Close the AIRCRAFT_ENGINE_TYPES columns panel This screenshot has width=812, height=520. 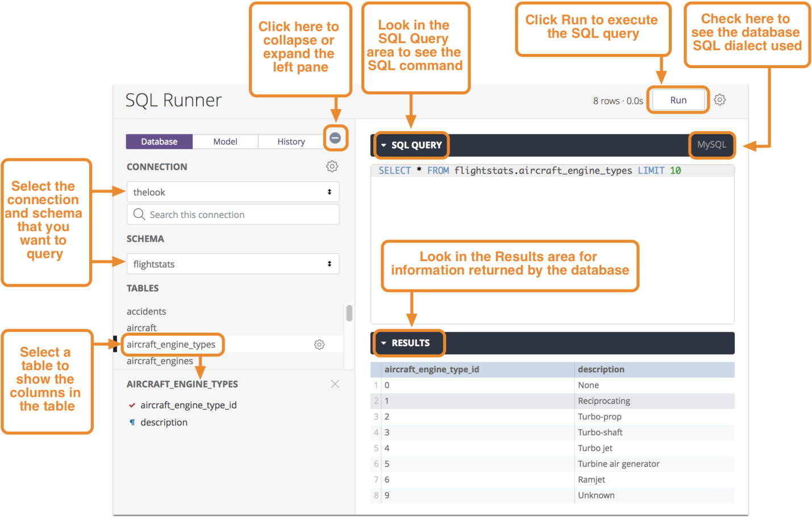335,384
